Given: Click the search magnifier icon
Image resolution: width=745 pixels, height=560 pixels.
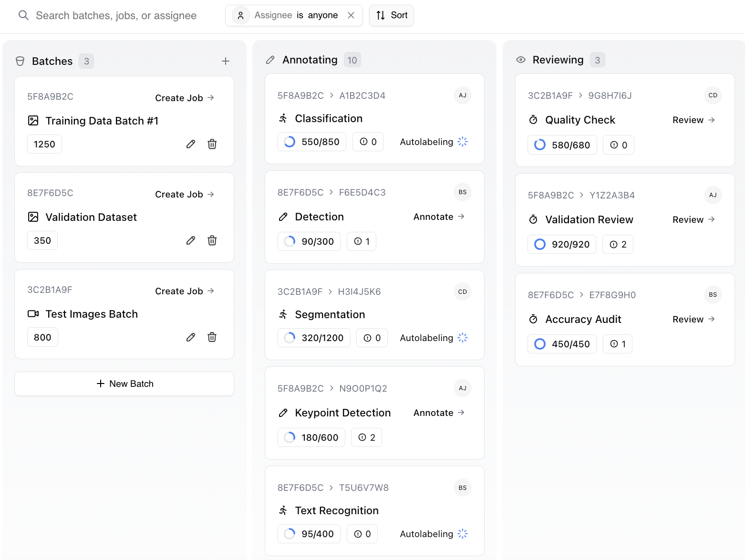Looking at the screenshot, I should coord(23,15).
